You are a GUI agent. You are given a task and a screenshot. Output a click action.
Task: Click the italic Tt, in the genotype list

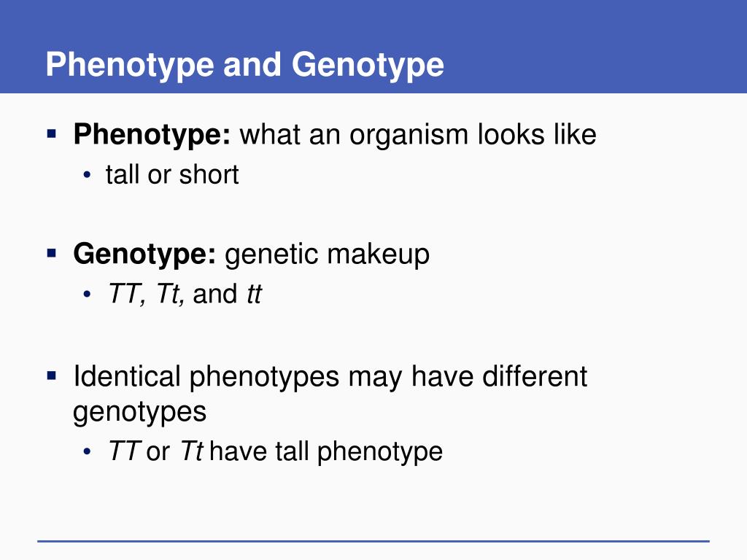[x=170, y=294]
